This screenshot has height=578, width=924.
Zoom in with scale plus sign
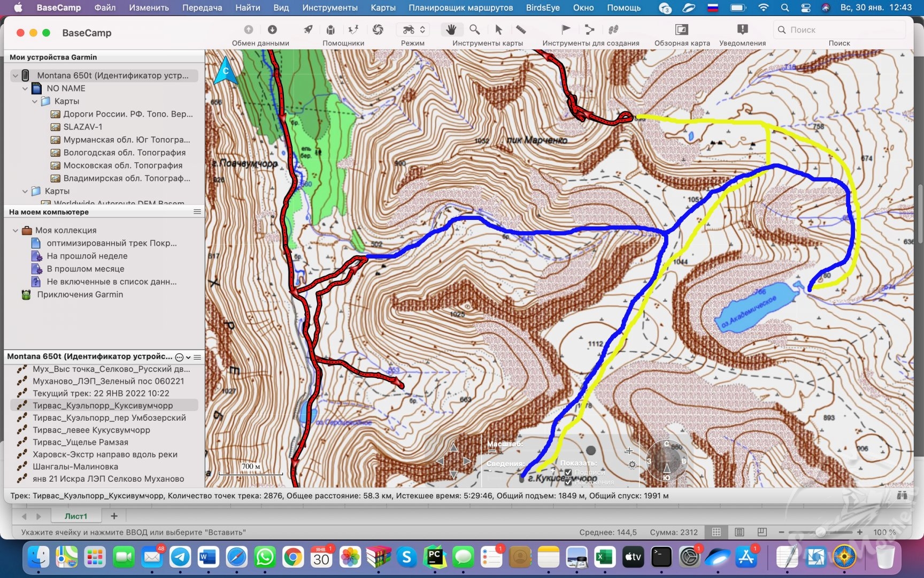pos(629,451)
